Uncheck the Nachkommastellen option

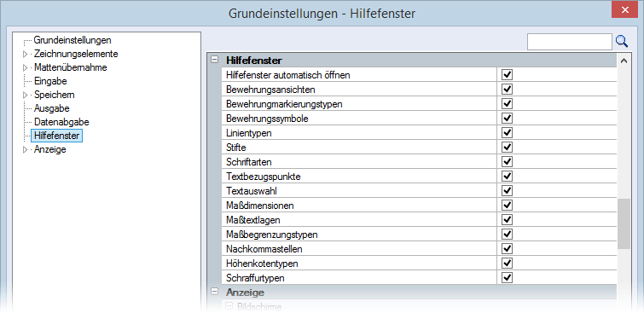click(x=508, y=249)
